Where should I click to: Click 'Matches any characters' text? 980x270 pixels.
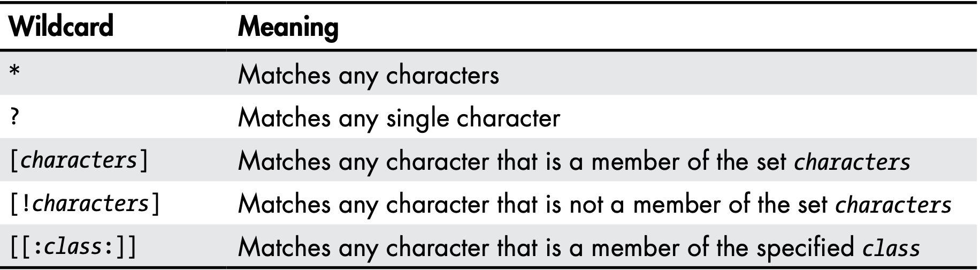[368, 76]
